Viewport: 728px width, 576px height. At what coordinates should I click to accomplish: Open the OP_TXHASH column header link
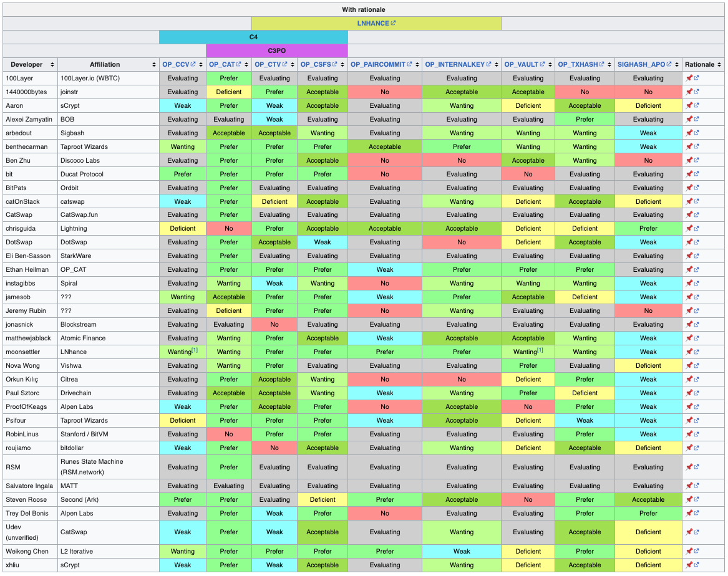click(581, 64)
